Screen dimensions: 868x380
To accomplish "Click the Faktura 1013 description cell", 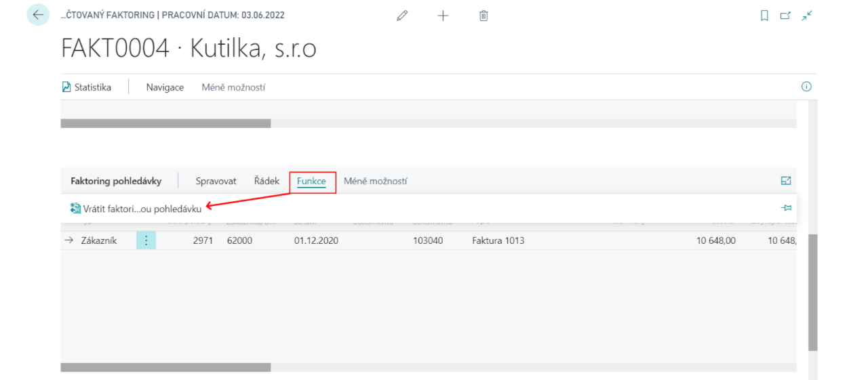I will (498, 240).
